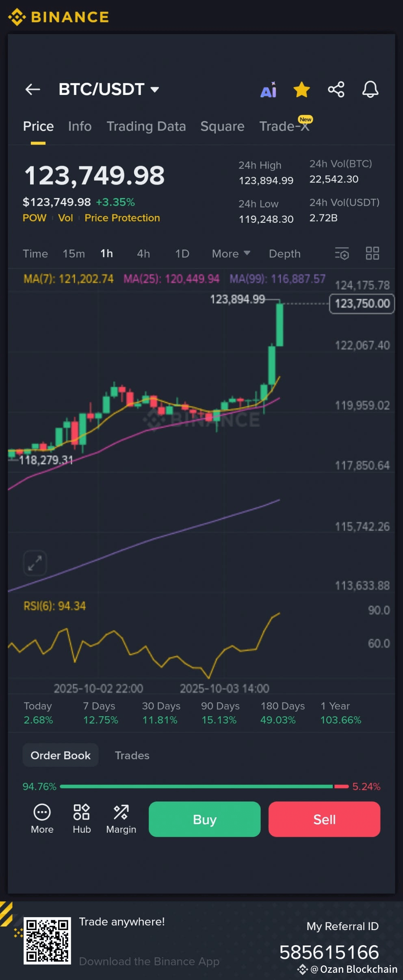Select the 4h chart interval
Viewport: 403px width, 980px height.
pos(143,254)
